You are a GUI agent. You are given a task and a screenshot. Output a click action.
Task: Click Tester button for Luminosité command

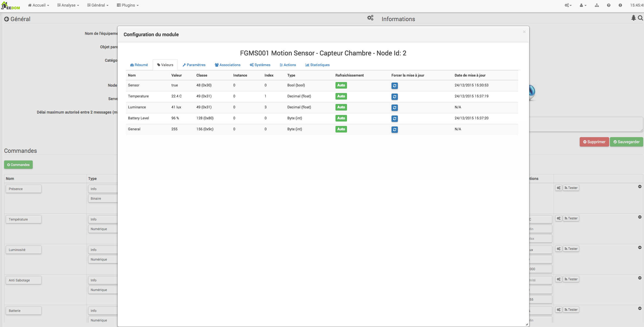coord(571,249)
